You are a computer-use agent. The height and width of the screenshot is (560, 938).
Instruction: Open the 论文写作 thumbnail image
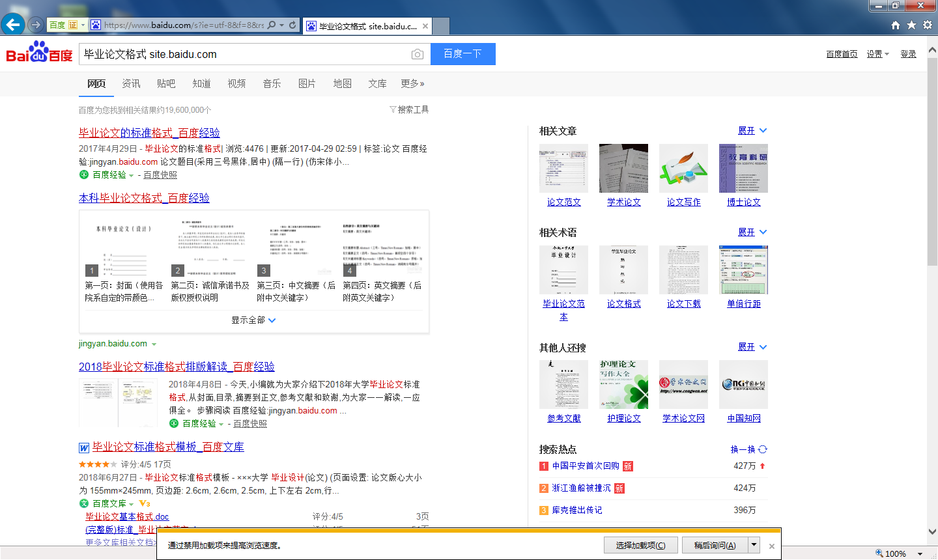point(683,168)
